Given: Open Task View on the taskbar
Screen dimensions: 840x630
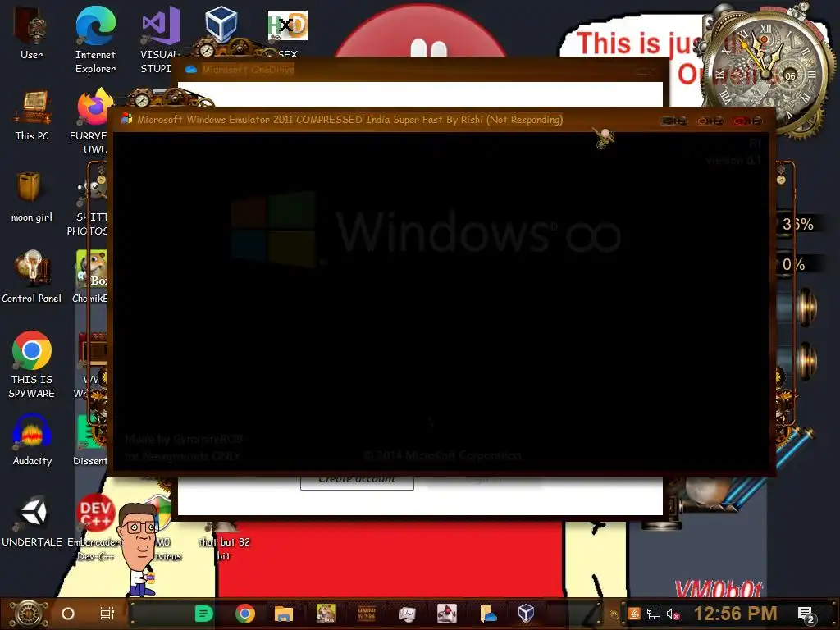Looking at the screenshot, I should pyautogui.click(x=107, y=614).
